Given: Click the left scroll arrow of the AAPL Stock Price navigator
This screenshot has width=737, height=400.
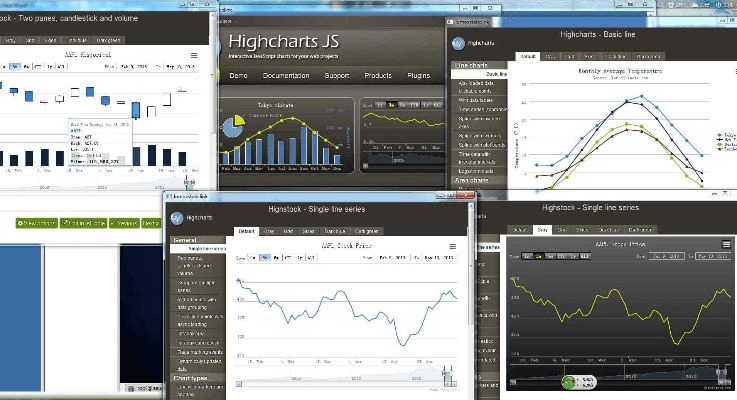Looking at the screenshot, I should (238, 381).
